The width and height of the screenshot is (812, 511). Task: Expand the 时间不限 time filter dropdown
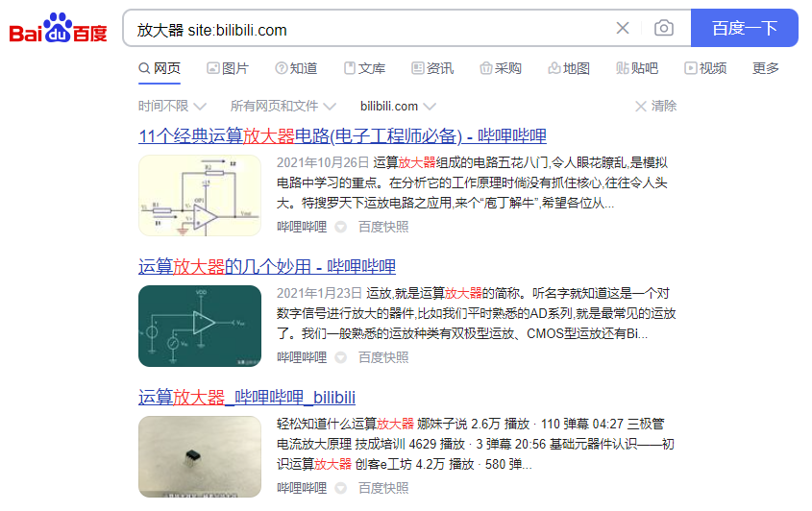[172, 106]
